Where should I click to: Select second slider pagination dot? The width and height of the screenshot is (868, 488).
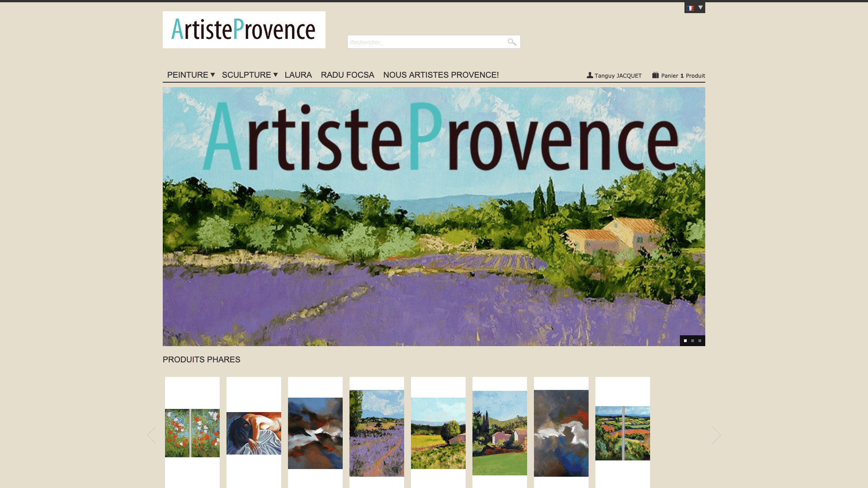tap(693, 341)
